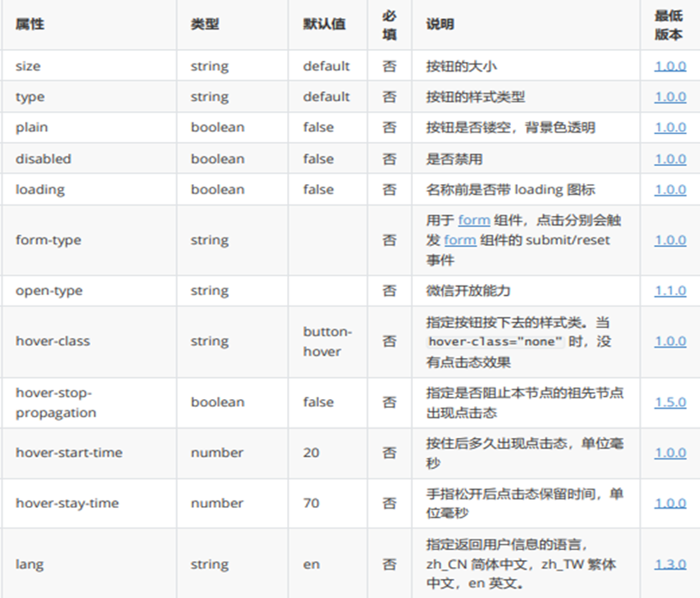
Task: Select 否 in the lang row
Action: tap(390, 564)
